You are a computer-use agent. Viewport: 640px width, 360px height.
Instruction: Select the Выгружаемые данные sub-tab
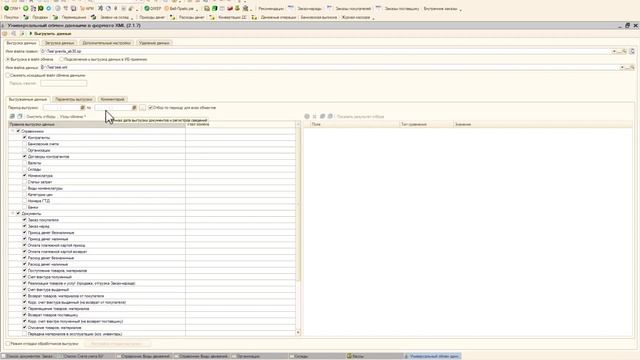(x=28, y=99)
